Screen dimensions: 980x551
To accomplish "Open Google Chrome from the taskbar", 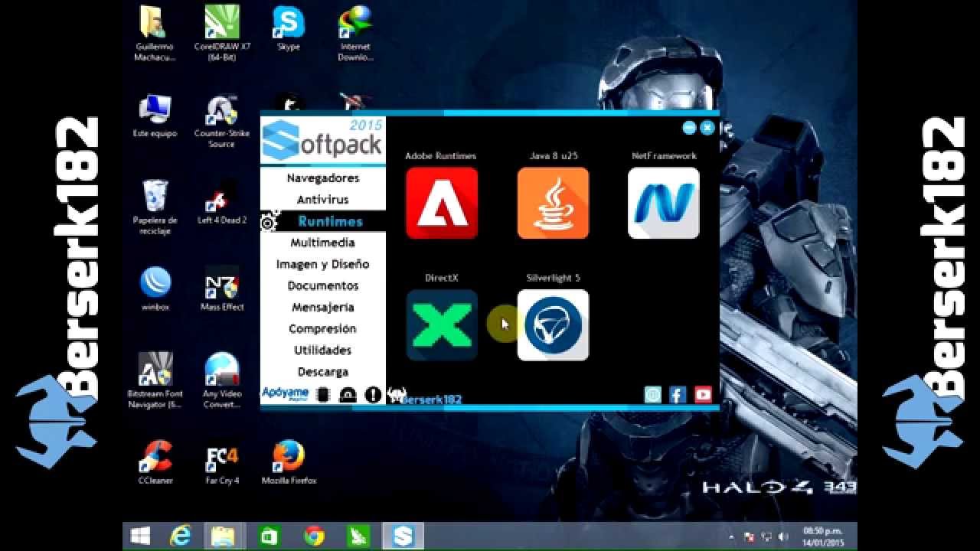I will click(314, 536).
